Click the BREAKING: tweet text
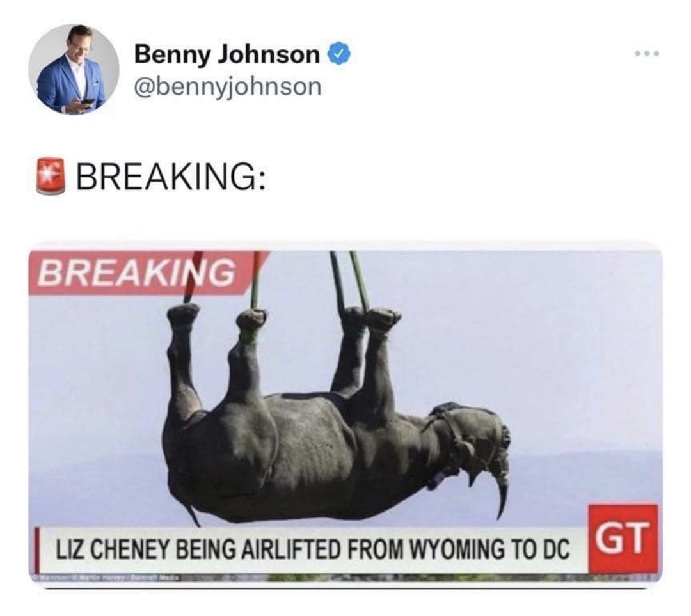Image resolution: width=691 pixels, height=616 pixels. 171,176
